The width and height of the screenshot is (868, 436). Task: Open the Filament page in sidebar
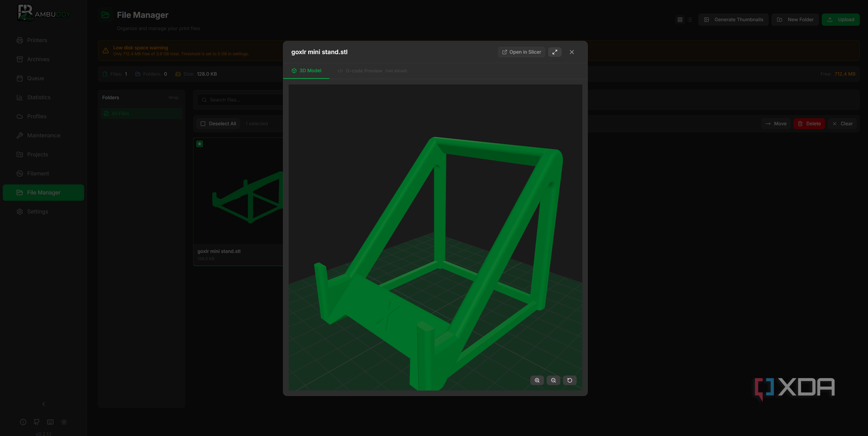38,174
